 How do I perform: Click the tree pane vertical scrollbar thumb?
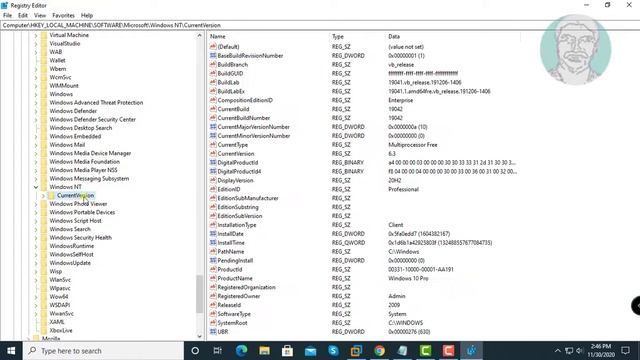(199, 294)
